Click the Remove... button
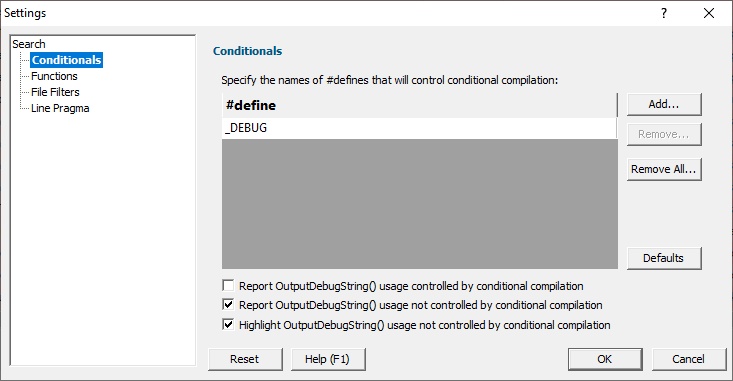The height and width of the screenshot is (381, 733). tap(664, 134)
